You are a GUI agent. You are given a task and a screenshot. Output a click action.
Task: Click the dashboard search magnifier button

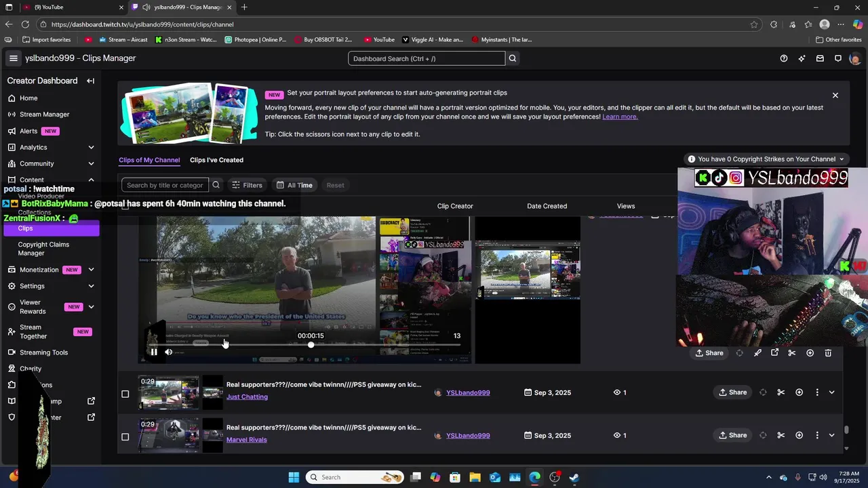tap(513, 58)
